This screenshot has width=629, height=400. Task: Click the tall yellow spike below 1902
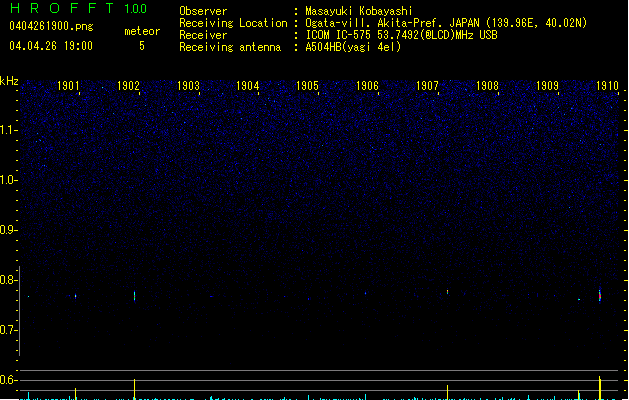[134, 388]
